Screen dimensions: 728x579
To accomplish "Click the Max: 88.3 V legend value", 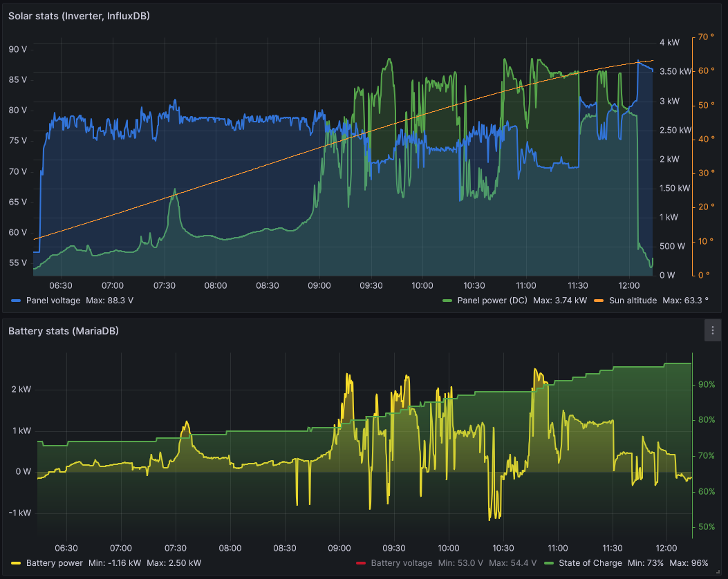I will click(109, 301).
